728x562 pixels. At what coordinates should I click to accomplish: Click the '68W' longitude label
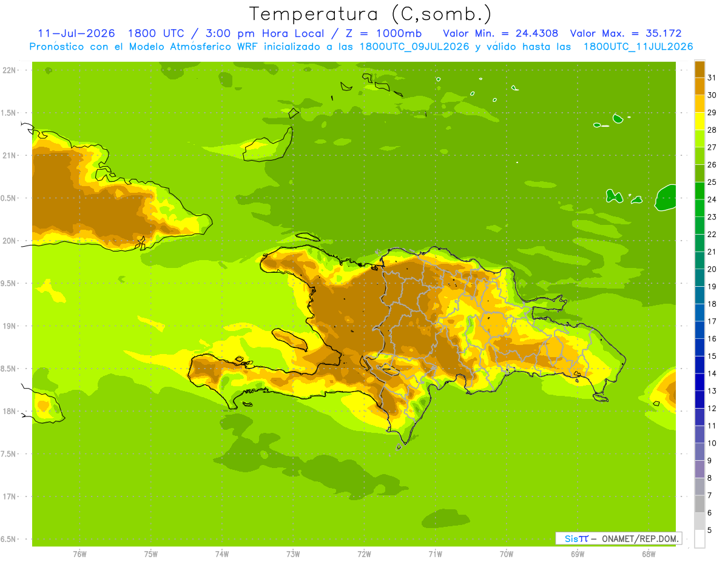(x=649, y=554)
